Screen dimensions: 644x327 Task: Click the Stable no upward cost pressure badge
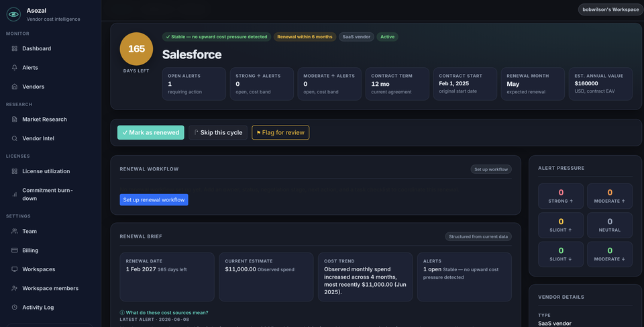(x=217, y=37)
